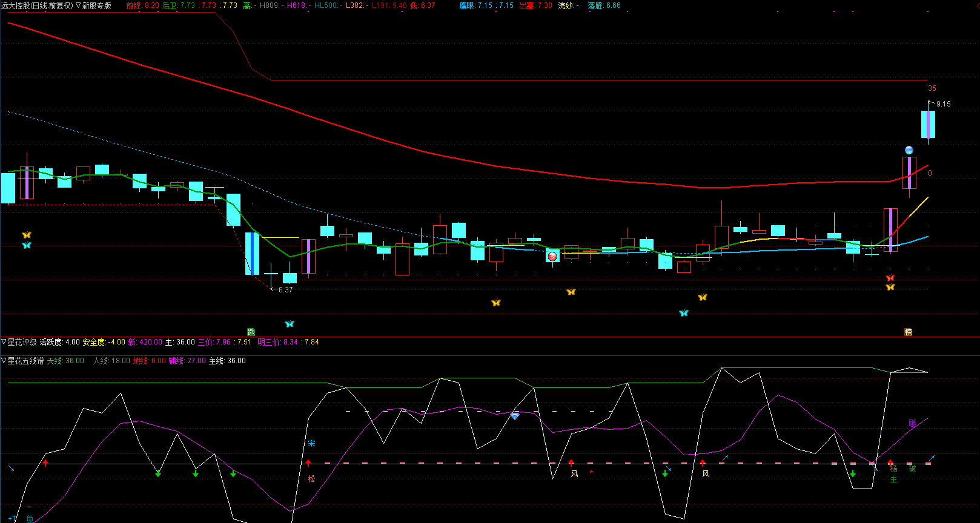This screenshot has width=980, height=523.
Task: Click the first yellow 风 label
Action: tap(574, 473)
